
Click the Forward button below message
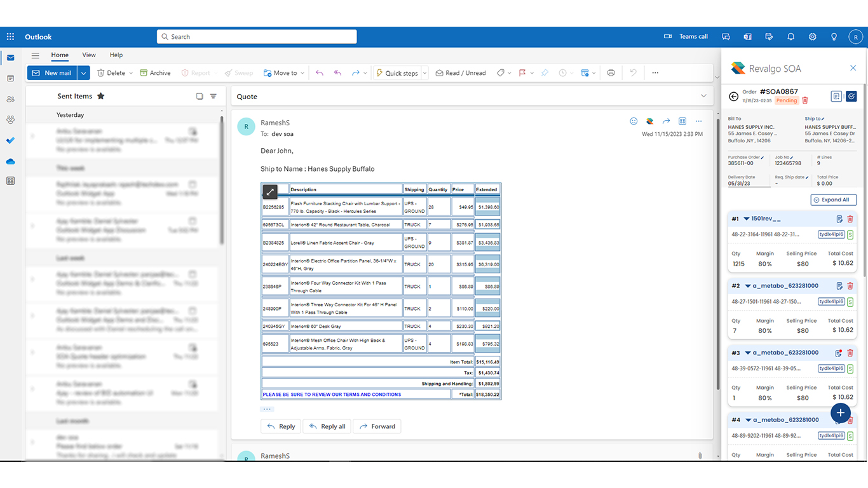point(377,426)
